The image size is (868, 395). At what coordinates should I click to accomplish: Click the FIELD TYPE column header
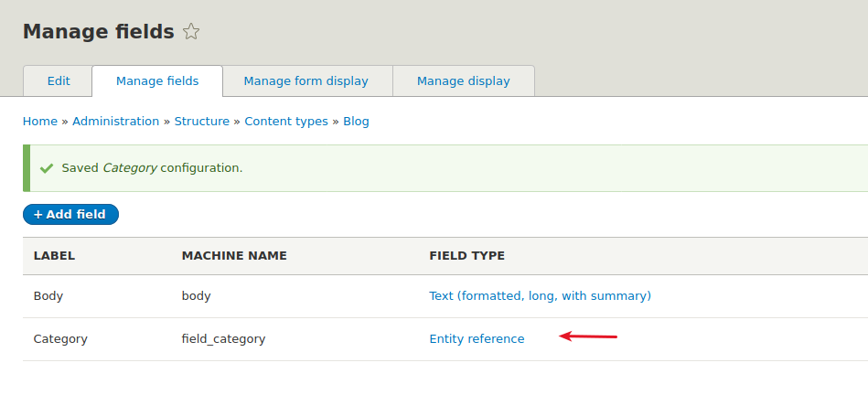point(466,256)
